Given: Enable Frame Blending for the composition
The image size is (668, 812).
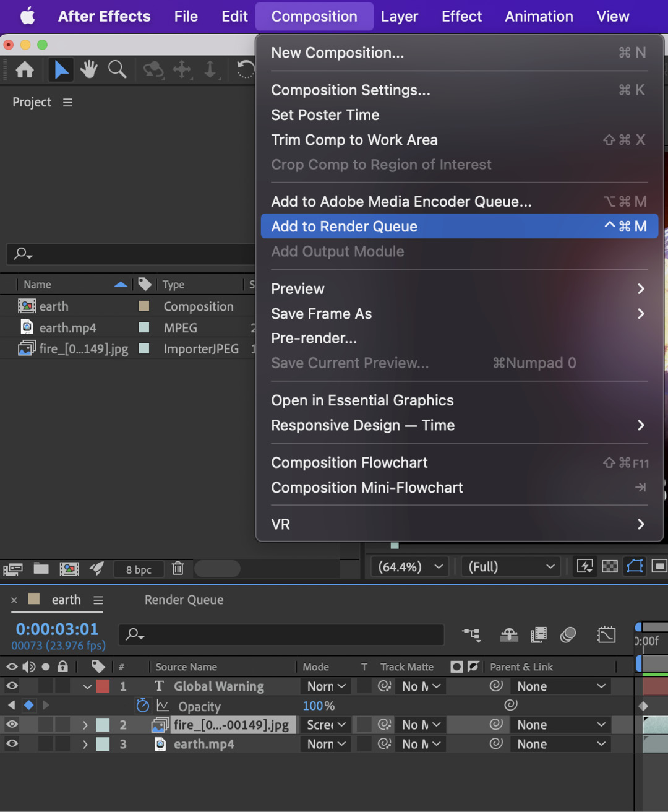Looking at the screenshot, I should click(x=539, y=634).
